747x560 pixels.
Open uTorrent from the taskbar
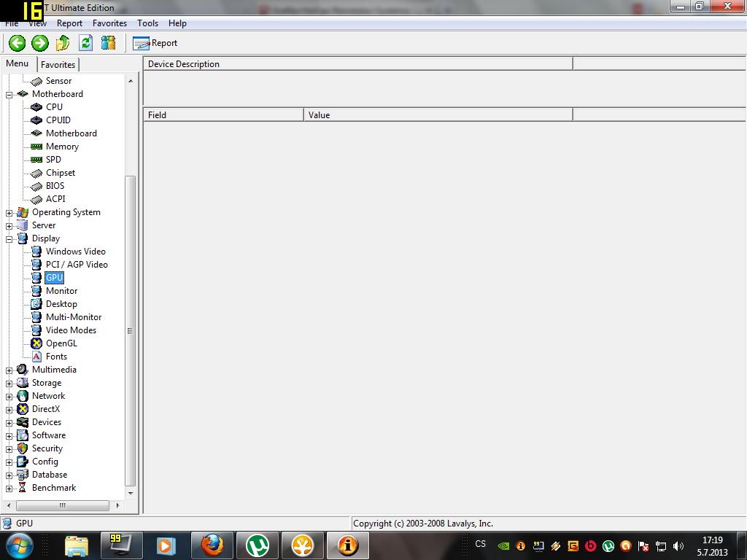258,545
